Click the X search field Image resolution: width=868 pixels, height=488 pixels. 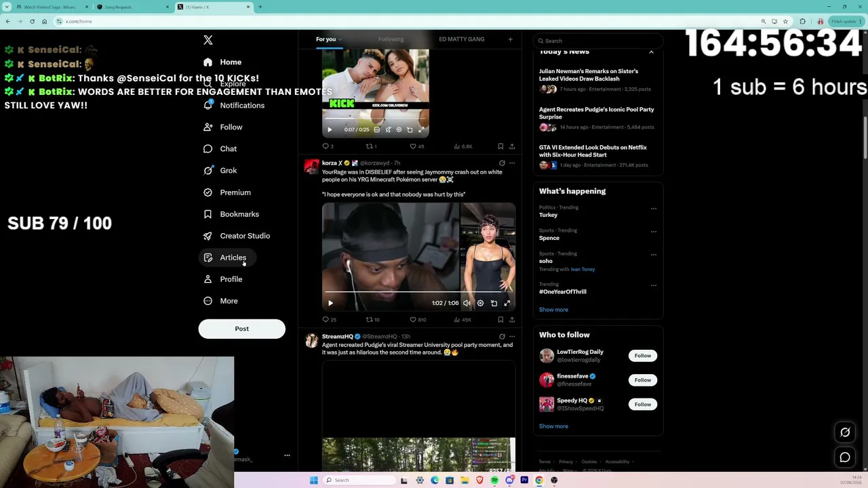pyautogui.click(x=597, y=41)
